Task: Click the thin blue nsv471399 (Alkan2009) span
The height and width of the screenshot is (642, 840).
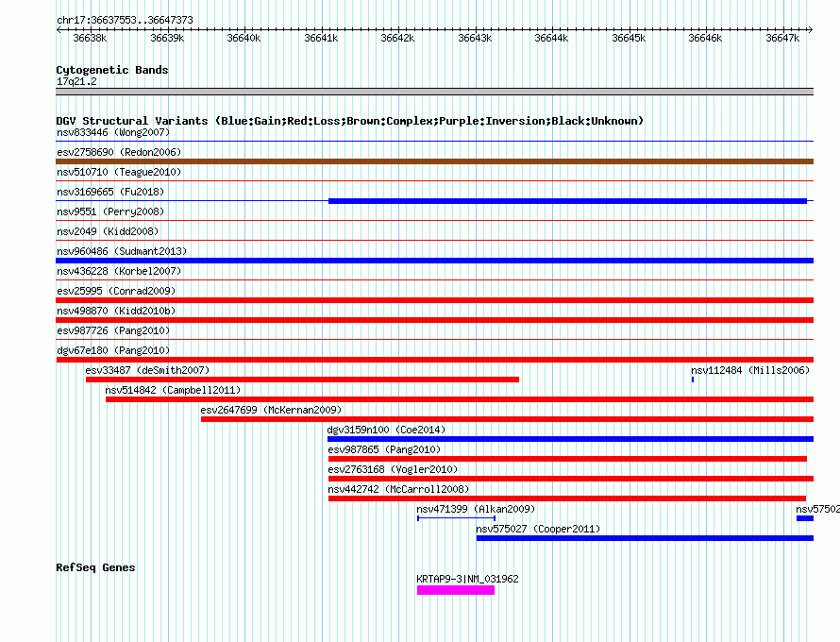Action: pyautogui.click(x=456, y=518)
